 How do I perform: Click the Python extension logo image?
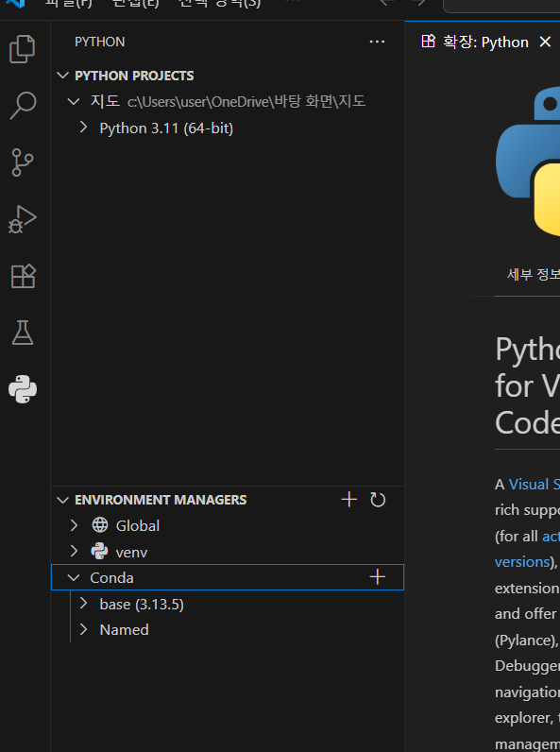pos(527,162)
